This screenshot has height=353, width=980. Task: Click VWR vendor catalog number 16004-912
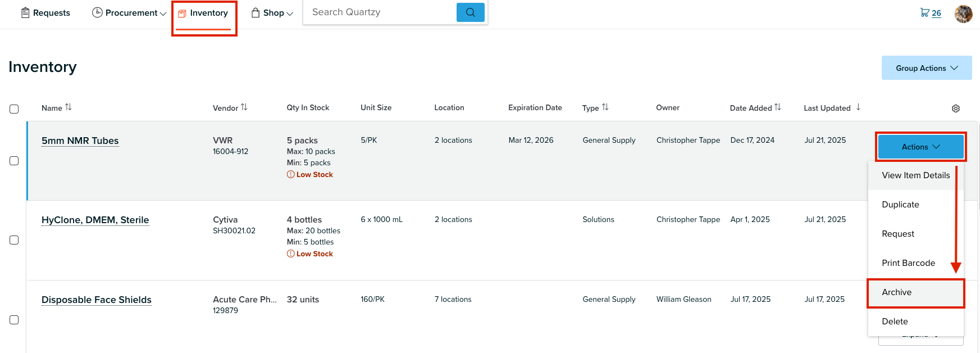(230, 151)
